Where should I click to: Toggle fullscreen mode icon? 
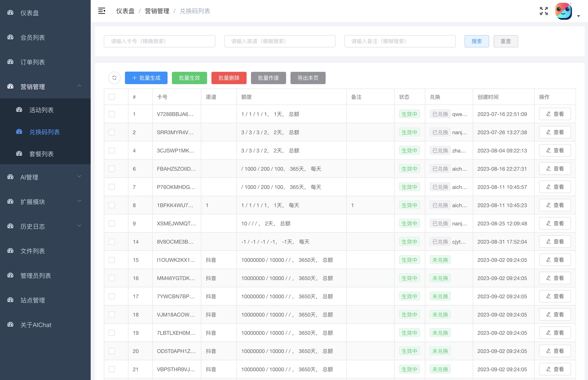click(x=544, y=11)
